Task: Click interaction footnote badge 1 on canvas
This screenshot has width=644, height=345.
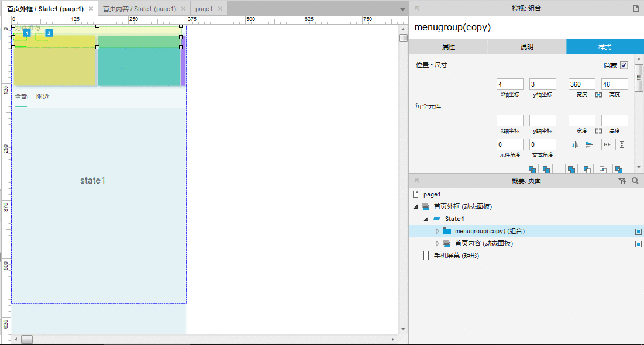Action: point(27,33)
